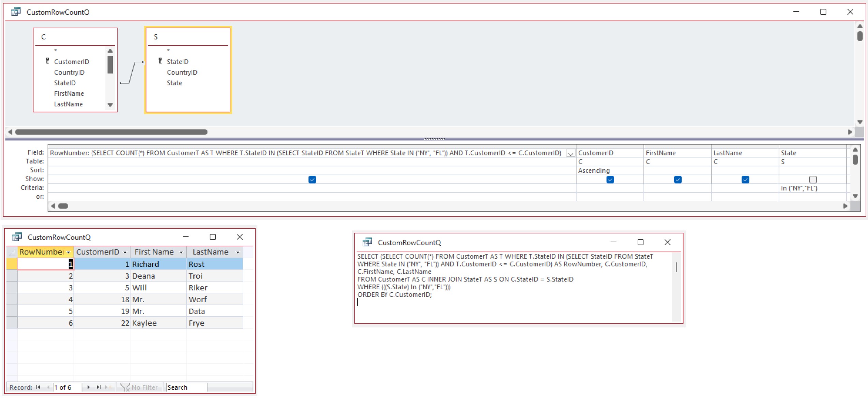This screenshot has height=398, width=868.
Task: Click the query icon in the SQL view title bar
Action: click(x=367, y=242)
